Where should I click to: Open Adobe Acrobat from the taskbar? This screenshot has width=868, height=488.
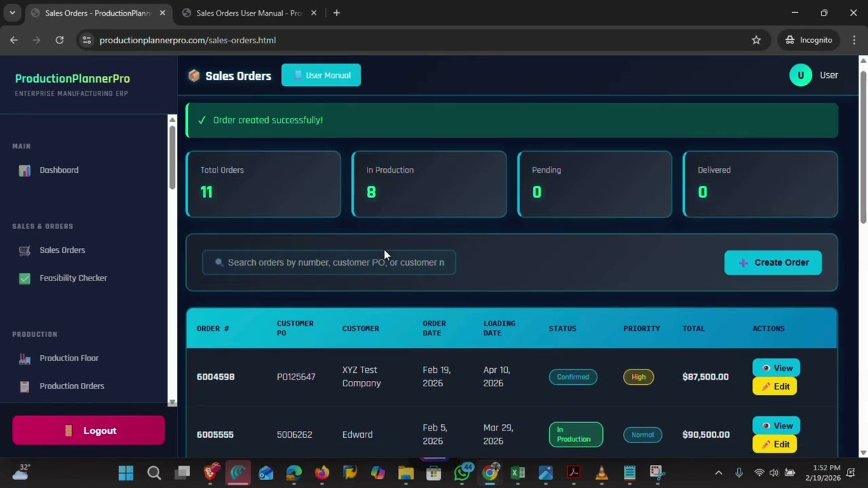tap(574, 472)
